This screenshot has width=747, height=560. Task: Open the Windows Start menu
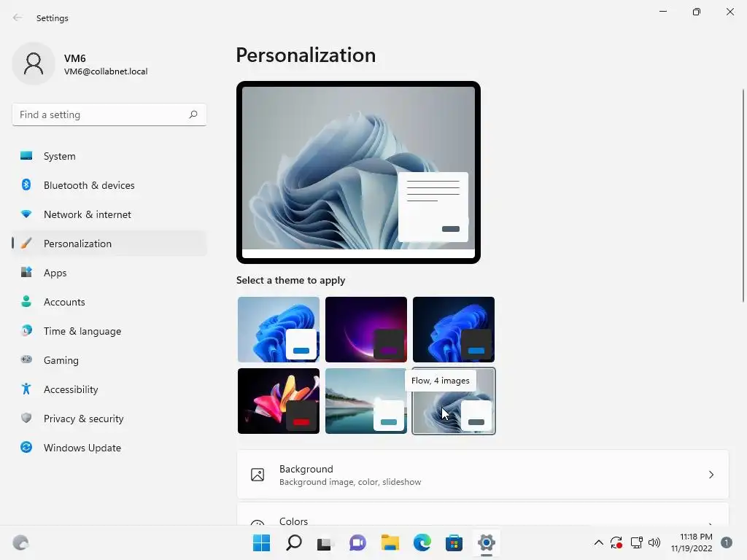coord(261,542)
